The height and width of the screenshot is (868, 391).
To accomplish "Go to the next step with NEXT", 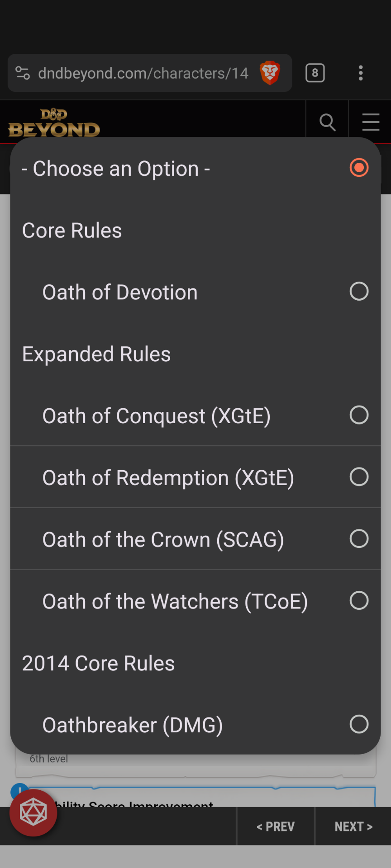I will coord(353,826).
